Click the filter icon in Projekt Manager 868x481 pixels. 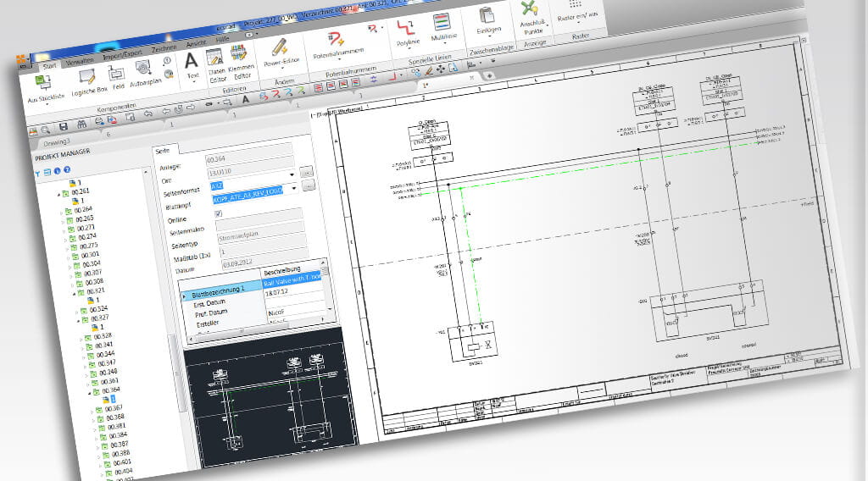(x=37, y=174)
